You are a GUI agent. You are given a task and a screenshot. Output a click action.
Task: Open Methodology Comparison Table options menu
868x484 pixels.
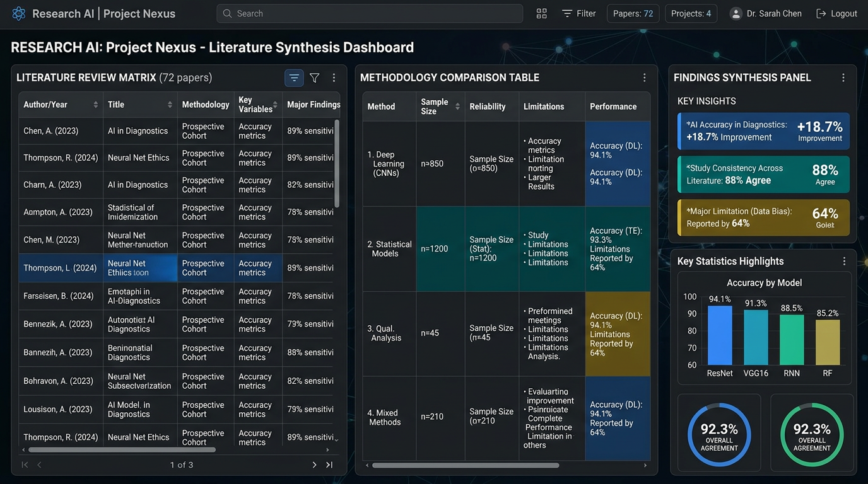(x=645, y=78)
